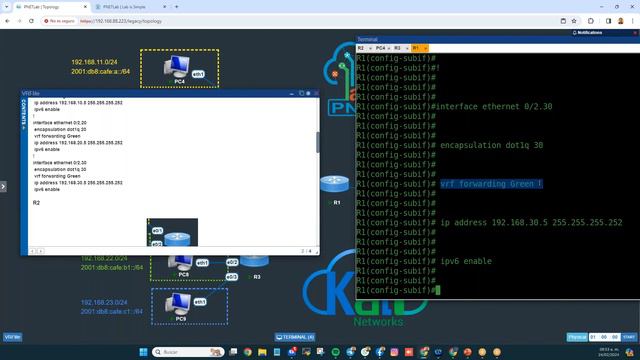
Task: Click the R2 topology thumbnail in VRFlite document
Action: pyautogui.click(x=172, y=232)
